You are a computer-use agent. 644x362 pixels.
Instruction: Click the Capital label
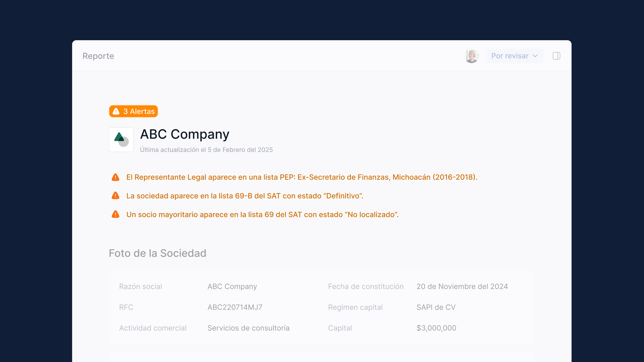point(340,328)
